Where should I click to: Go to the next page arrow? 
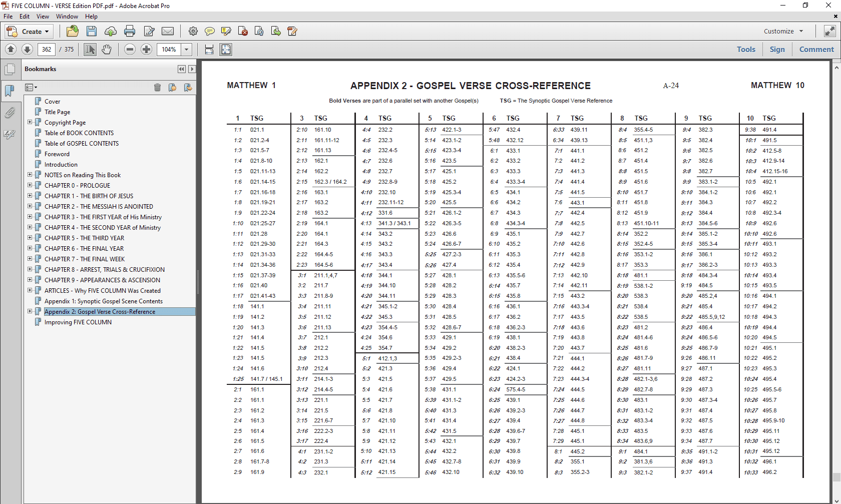pyautogui.click(x=28, y=49)
